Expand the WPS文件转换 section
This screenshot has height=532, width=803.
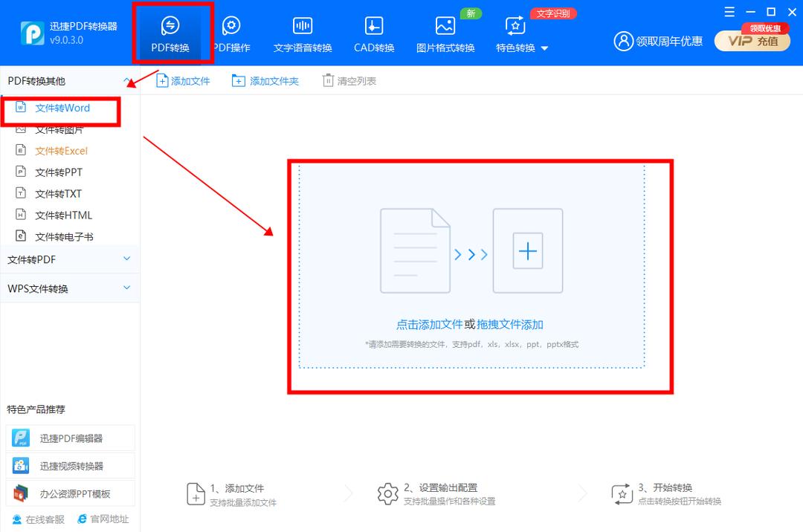coord(71,288)
